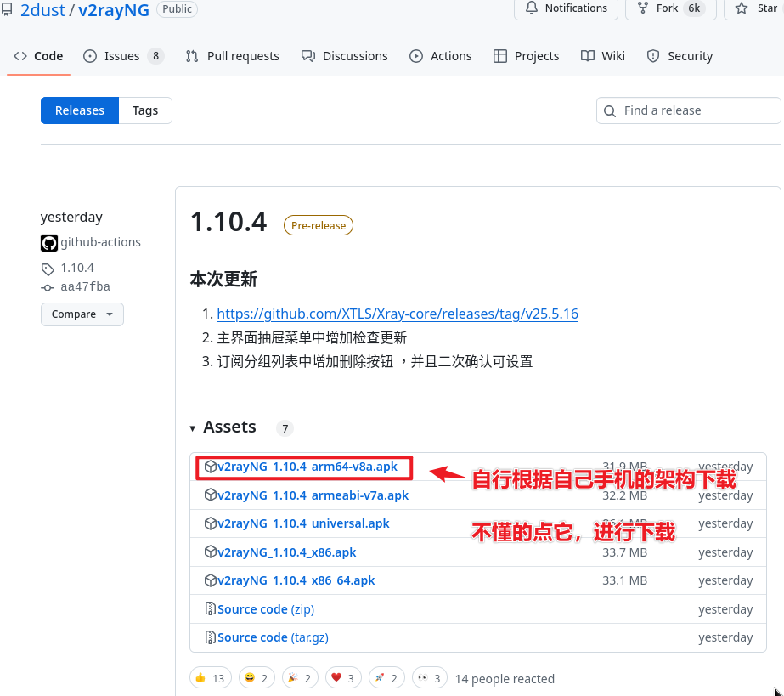
Task: Click the heart reaction emoji
Action: coord(336,678)
